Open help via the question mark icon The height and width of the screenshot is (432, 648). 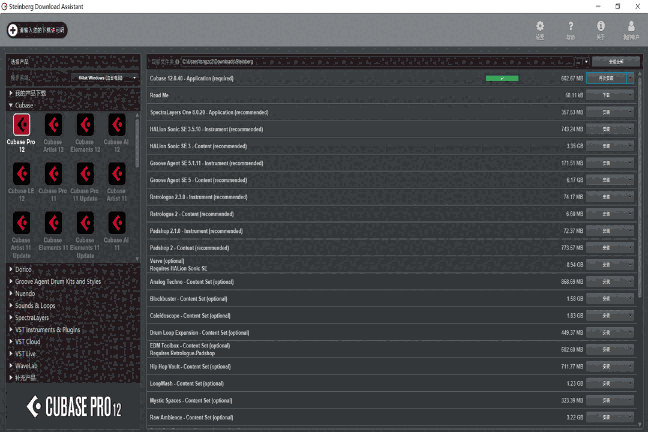click(571, 26)
